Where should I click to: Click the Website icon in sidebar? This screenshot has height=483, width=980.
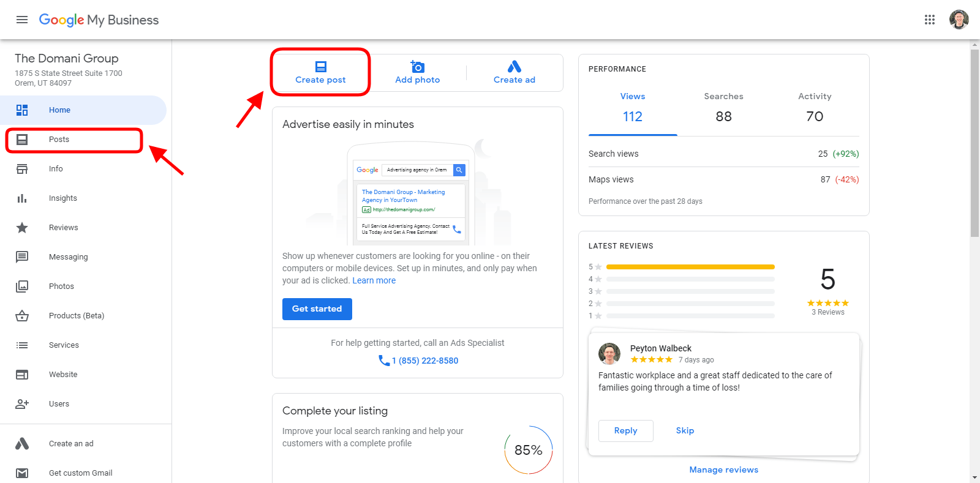[x=22, y=375]
